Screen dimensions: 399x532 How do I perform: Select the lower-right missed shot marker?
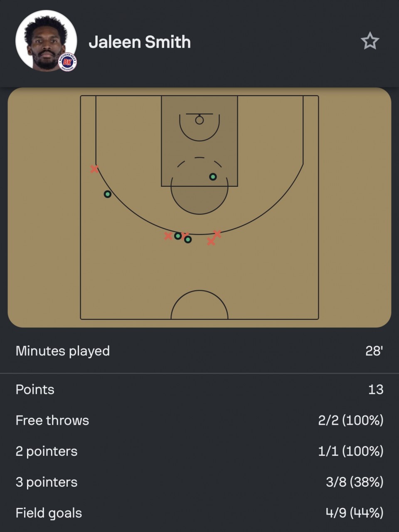(211, 241)
